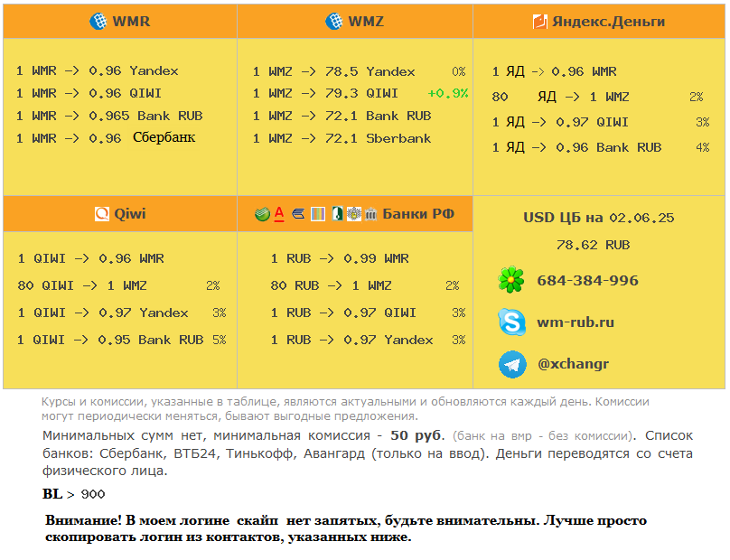
Task: Click the gray note банк на вмр - без комиссии
Action: pyautogui.click(x=543, y=436)
